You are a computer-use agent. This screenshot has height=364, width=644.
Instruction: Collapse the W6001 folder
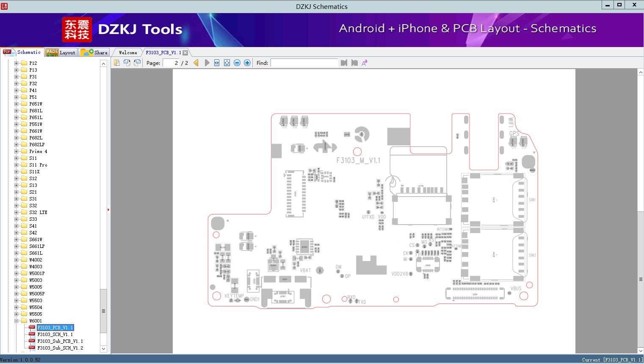17,321
